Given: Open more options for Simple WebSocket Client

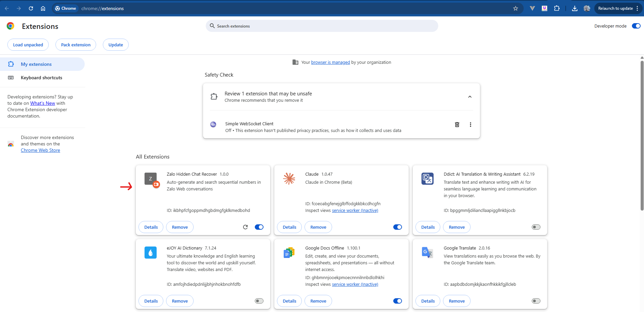Looking at the screenshot, I should click(470, 125).
